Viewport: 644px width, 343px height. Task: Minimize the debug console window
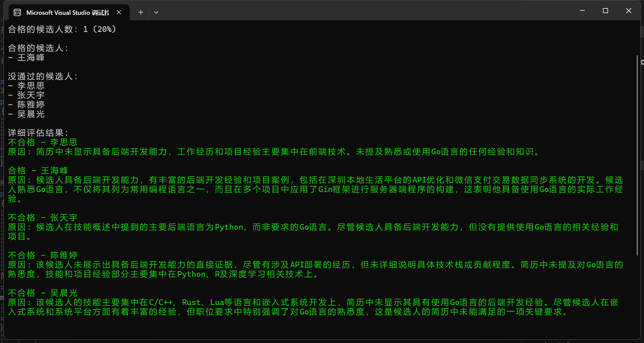click(x=582, y=10)
